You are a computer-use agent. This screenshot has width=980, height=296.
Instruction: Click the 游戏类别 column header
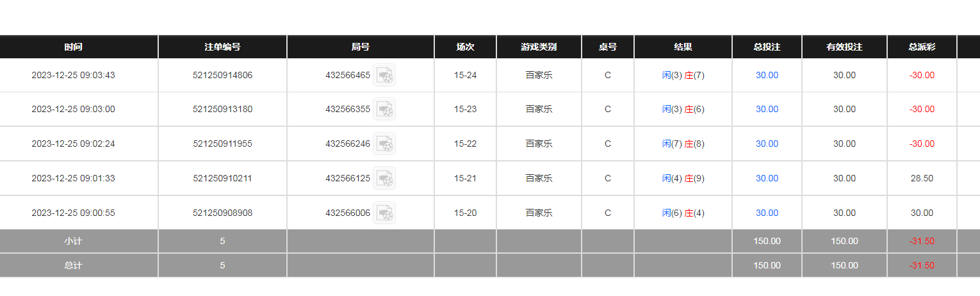point(539,47)
